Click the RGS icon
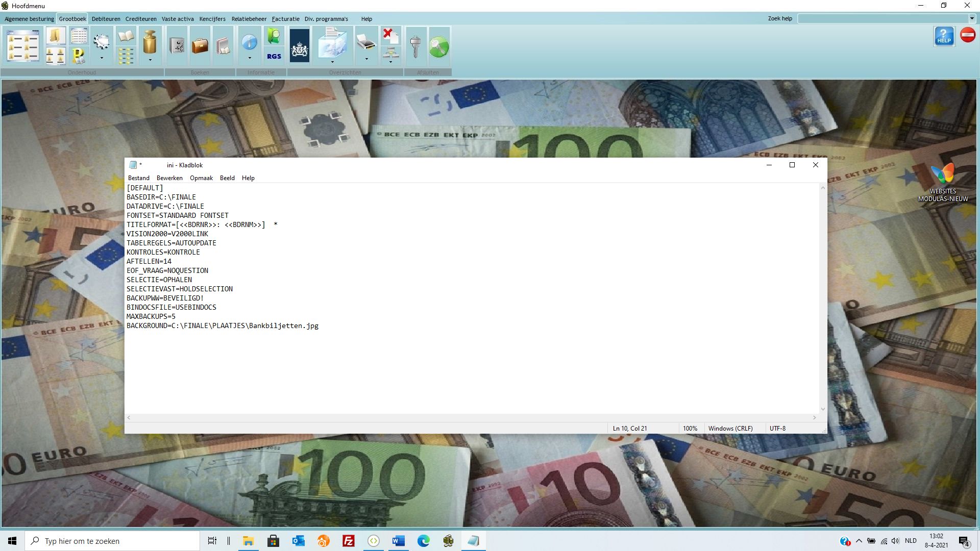This screenshot has height=551, width=980. point(274,56)
